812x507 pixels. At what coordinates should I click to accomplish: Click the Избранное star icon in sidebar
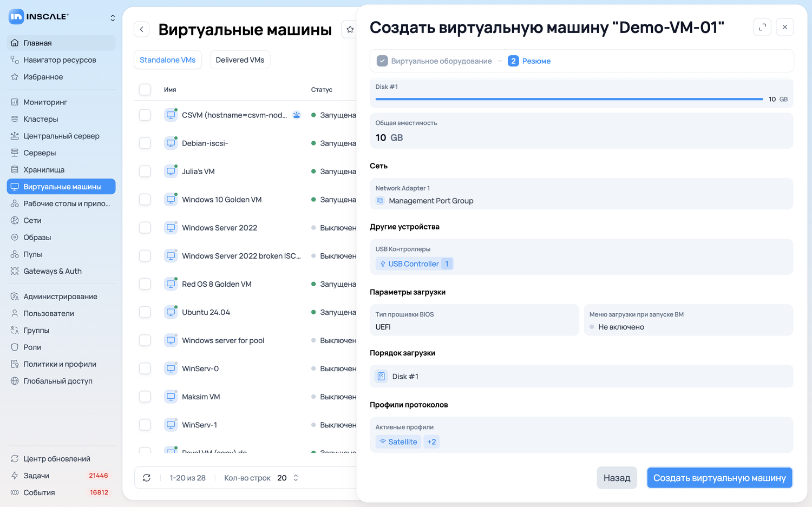coord(15,77)
